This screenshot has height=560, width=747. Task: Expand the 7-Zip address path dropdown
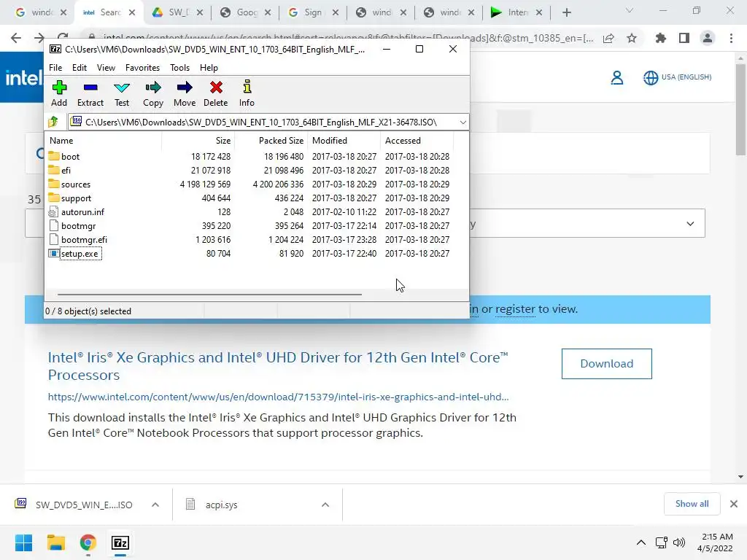click(462, 122)
